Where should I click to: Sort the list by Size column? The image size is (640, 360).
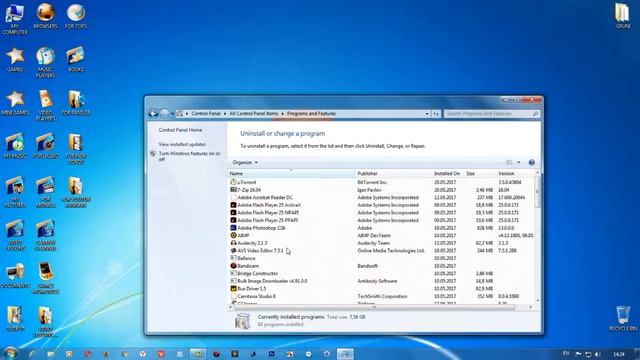coord(480,173)
